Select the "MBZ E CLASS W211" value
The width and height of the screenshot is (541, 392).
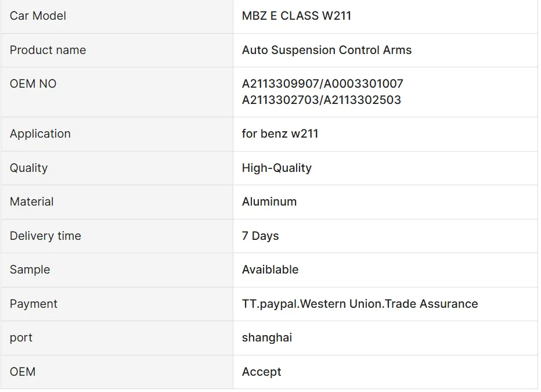click(296, 16)
